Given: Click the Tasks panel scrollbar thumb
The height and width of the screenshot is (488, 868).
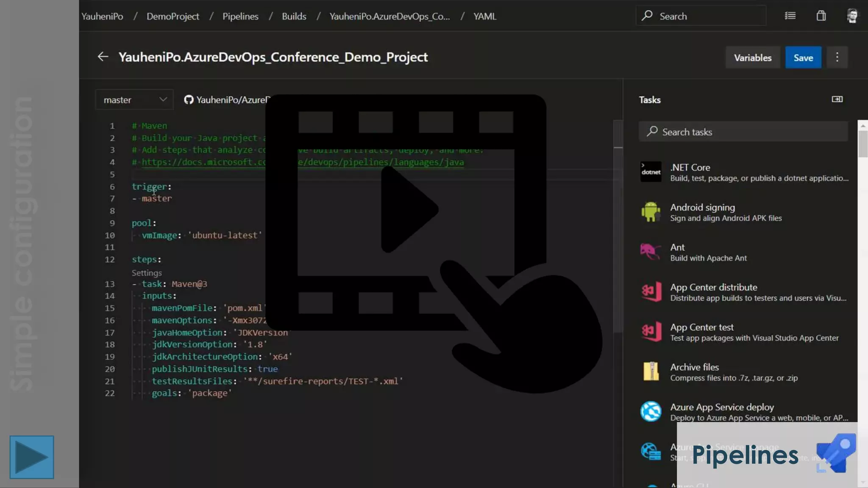Looking at the screenshot, I should coord(862,144).
